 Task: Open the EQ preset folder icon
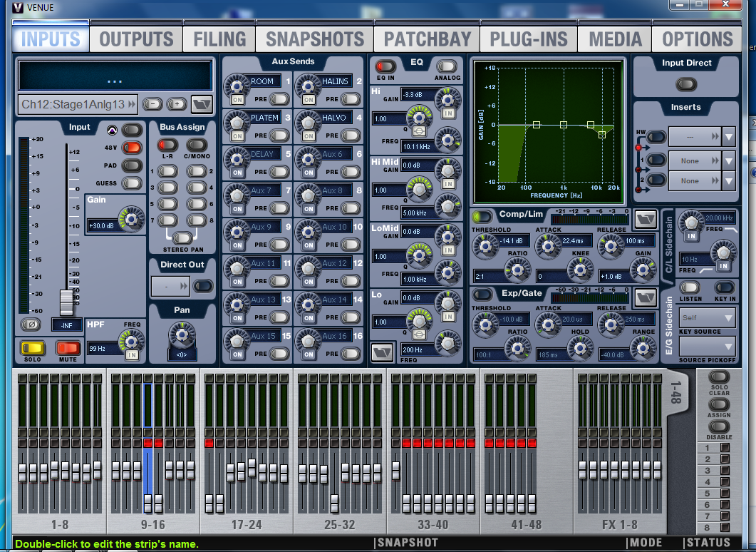coord(381,352)
